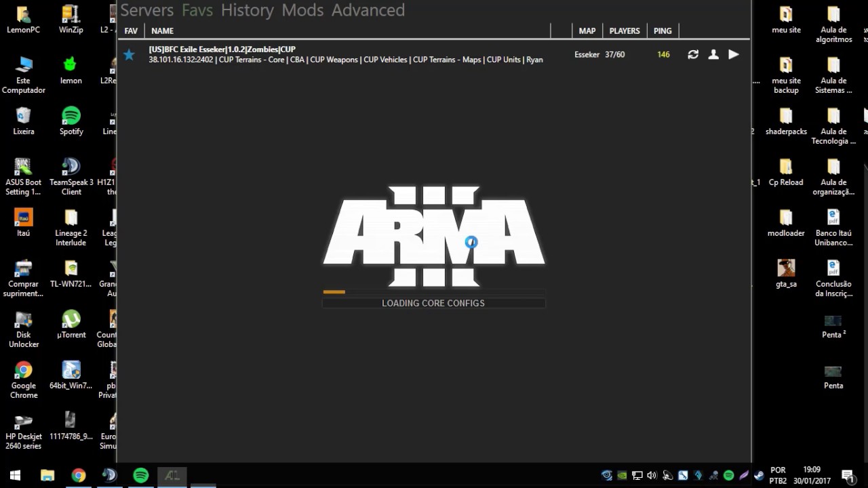Show players on BFC Exile Esseker server
This screenshot has height=488, width=868.
713,54
